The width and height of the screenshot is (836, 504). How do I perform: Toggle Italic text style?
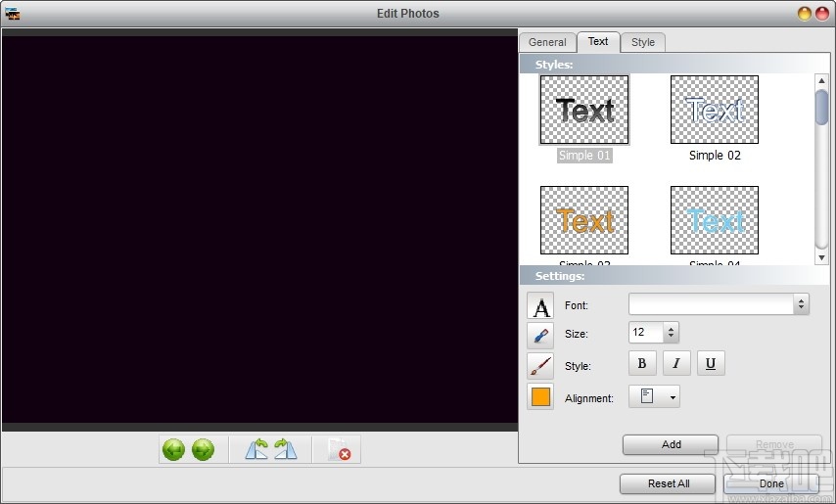[676, 363]
